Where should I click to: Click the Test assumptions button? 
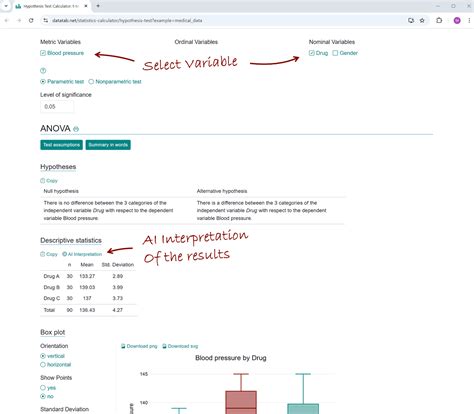point(61,145)
